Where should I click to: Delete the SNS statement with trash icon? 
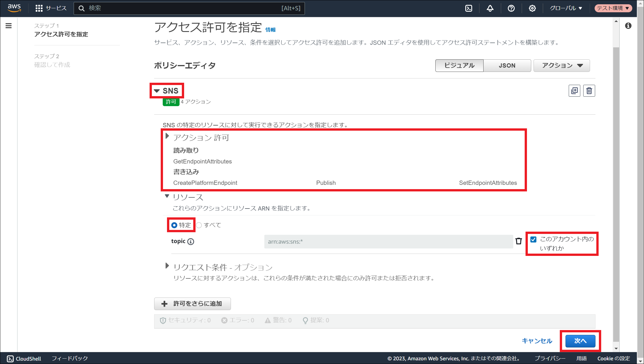click(589, 91)
